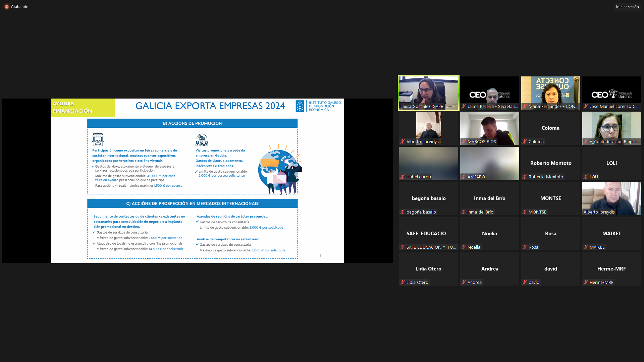Click muted mic icon beside María Fernández
The height and width of the screenshot is (362, 644).
(x=525, y=107)
